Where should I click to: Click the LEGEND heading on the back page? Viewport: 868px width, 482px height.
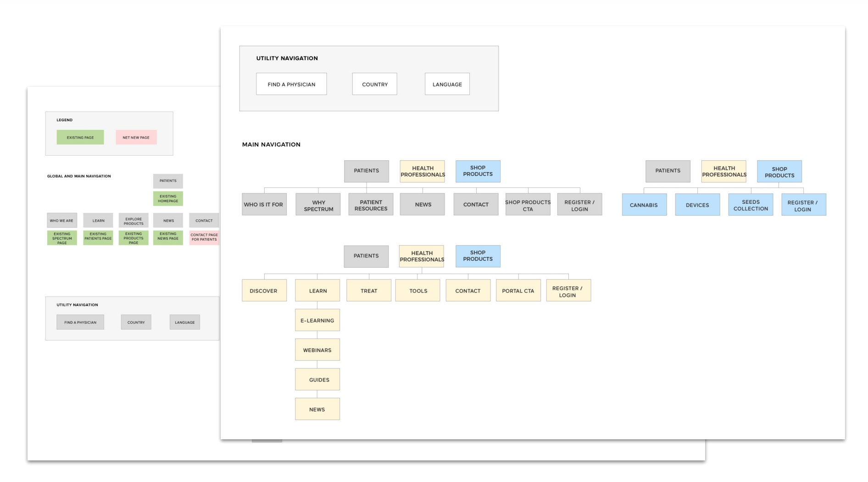(65, 120)
